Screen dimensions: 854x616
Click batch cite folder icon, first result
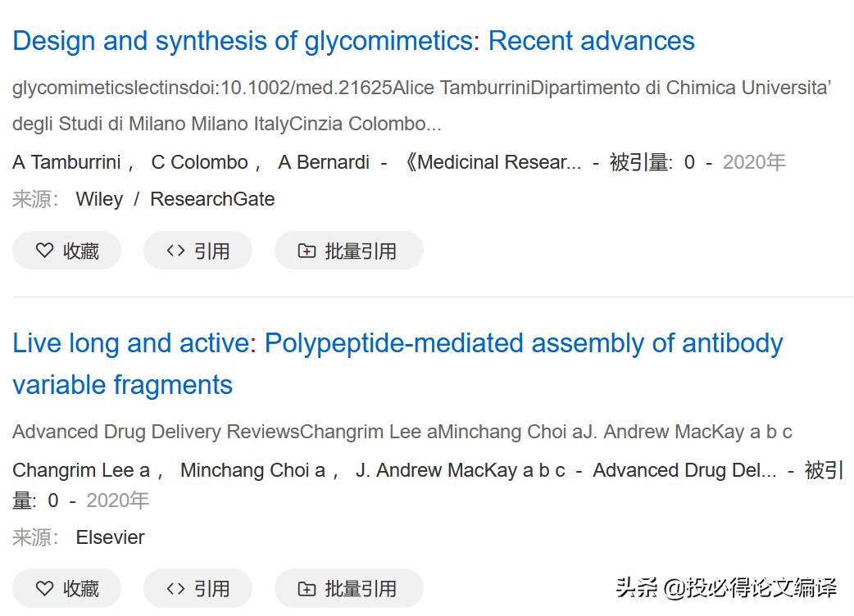click(x=307, y=251)
